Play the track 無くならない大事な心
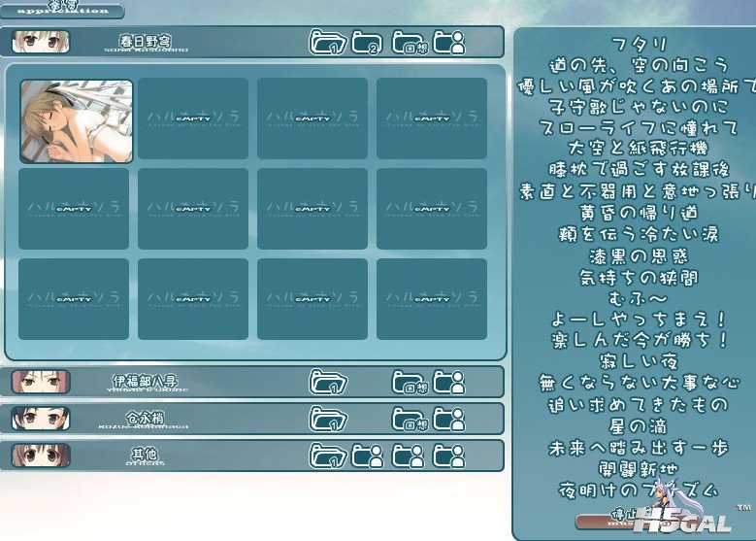This screenshot has height=541, width=756. (x=639, y=384)
